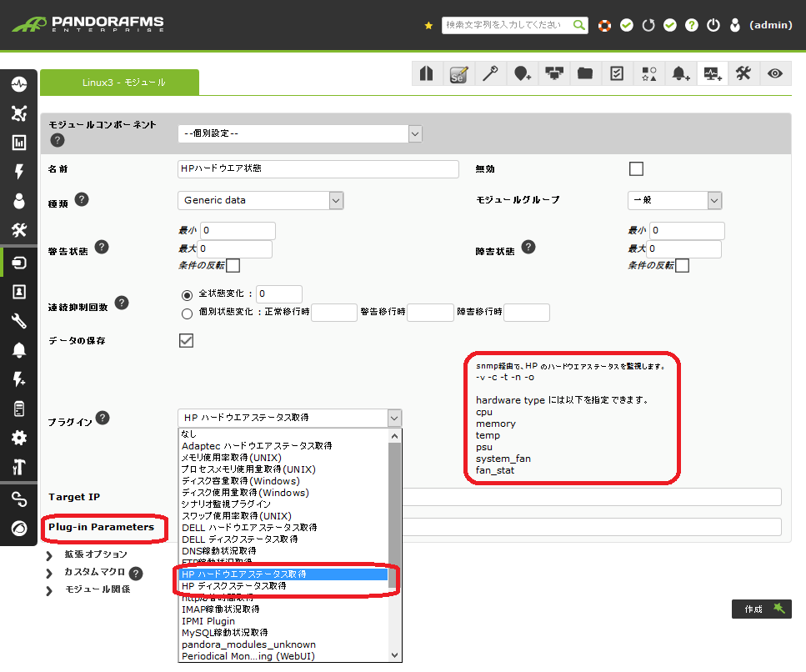Open the tools wrench-cross sidebar icon
Screen dimensions: 806x672
(x=19, y=230)
